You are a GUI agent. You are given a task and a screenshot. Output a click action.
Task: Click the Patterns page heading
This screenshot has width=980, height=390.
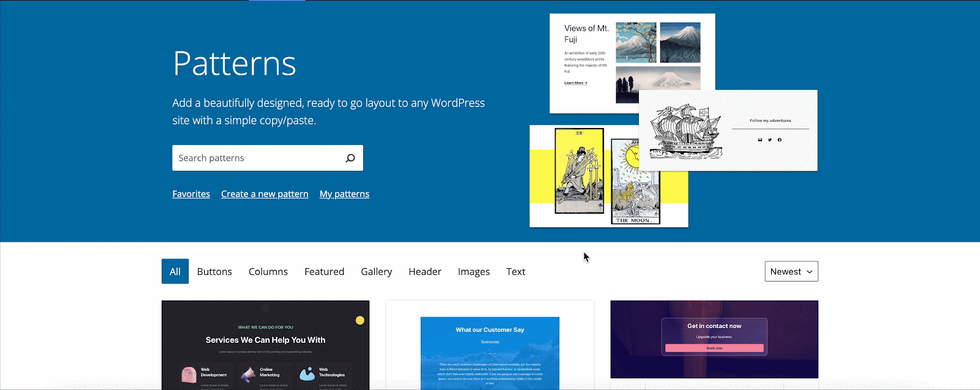[x=235, y=63]
